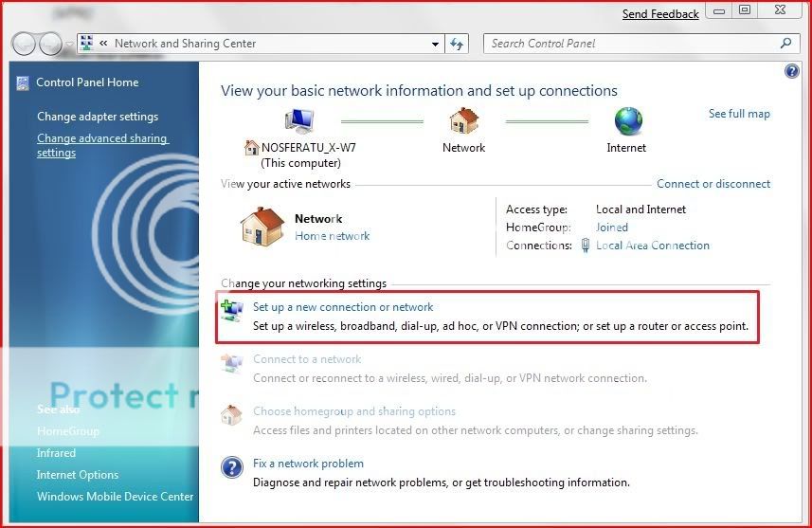Click the Back navigation arrow button
The image size is (812, 528).
click(24, 44)
